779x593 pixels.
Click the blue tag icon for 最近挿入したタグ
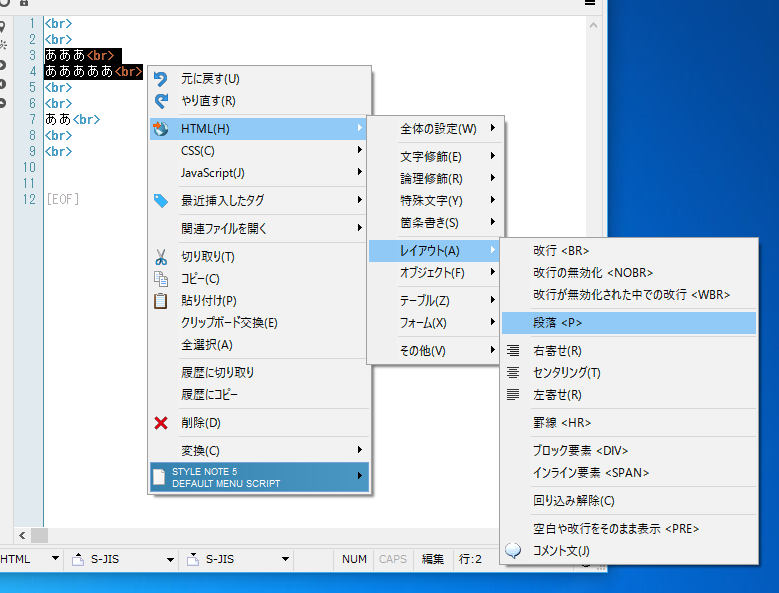click(x=160, y=201)
